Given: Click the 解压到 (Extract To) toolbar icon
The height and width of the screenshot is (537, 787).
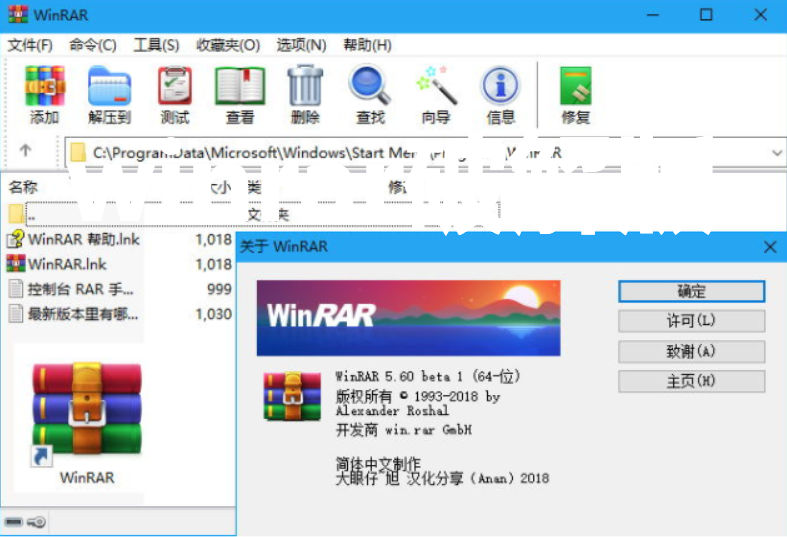Looking at the screenshot, I should (x=109, y=86).
